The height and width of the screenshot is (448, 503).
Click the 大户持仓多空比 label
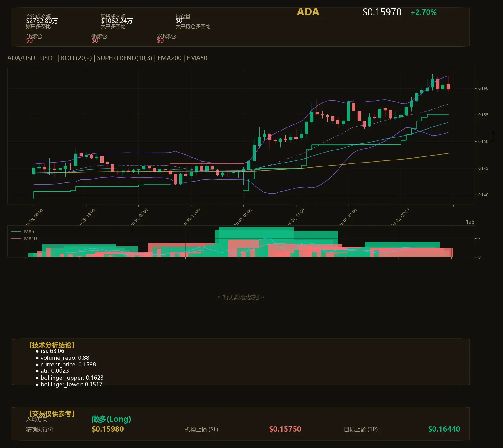click(193, 26)
